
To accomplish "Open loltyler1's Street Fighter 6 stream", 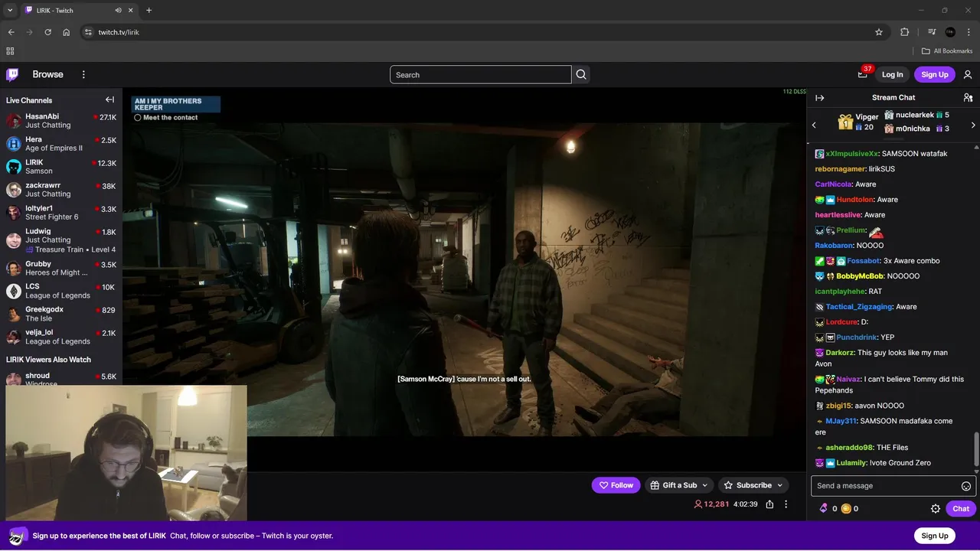I will (61, 213).
